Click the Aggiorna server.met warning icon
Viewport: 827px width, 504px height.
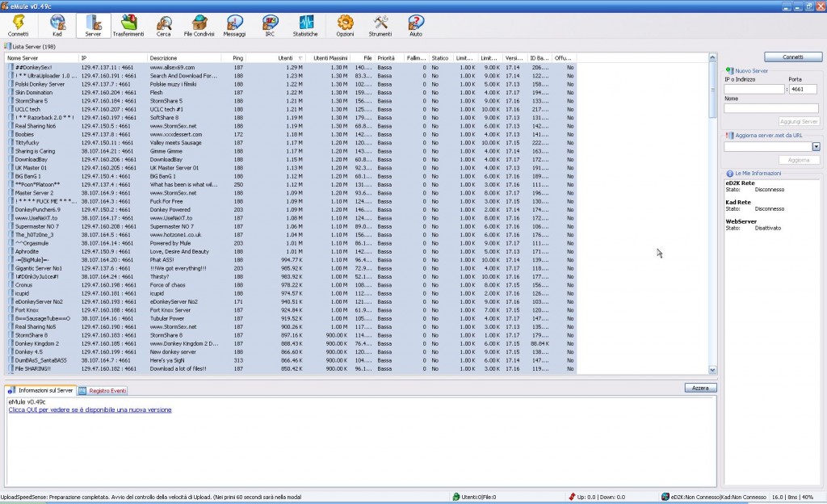click(x=730, y=136)
